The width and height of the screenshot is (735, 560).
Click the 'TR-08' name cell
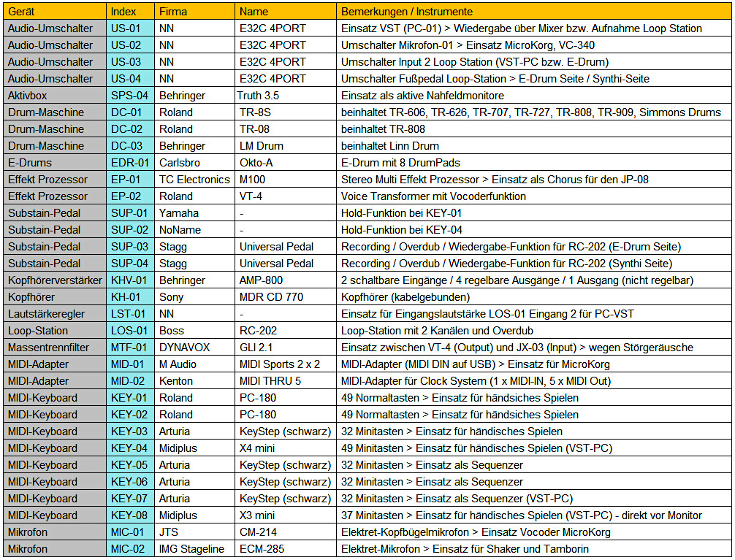point(286,129)
